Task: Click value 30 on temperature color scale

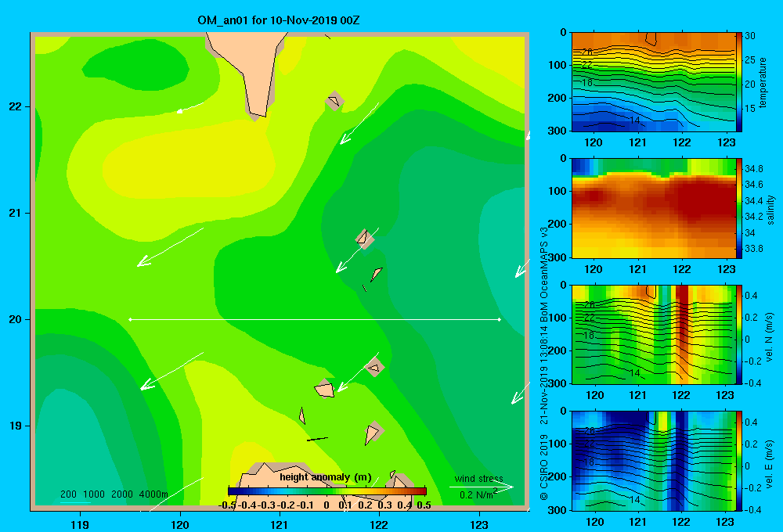Action: tap(750, 36)
